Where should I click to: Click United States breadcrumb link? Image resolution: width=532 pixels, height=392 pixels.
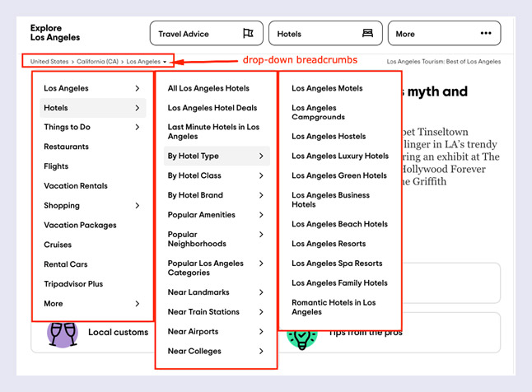point(49,62)
